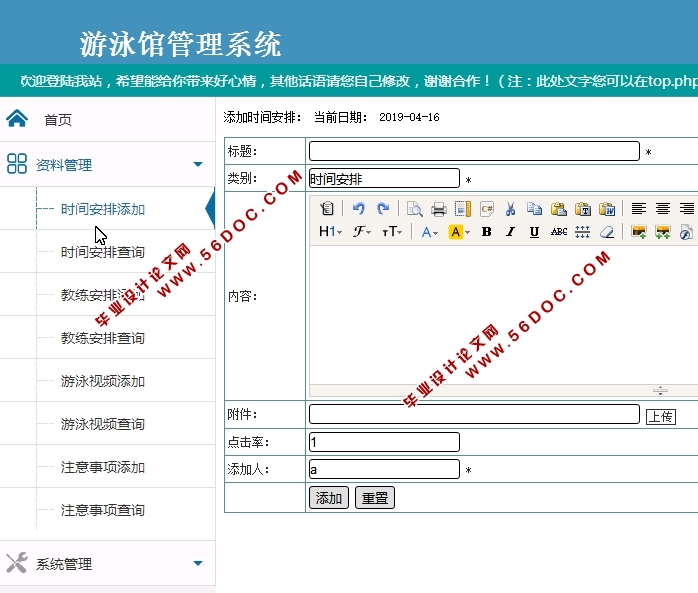Click the redo icon in editor toolbar
This screenshot has height=593, width=698.
(x=383, y=209)
